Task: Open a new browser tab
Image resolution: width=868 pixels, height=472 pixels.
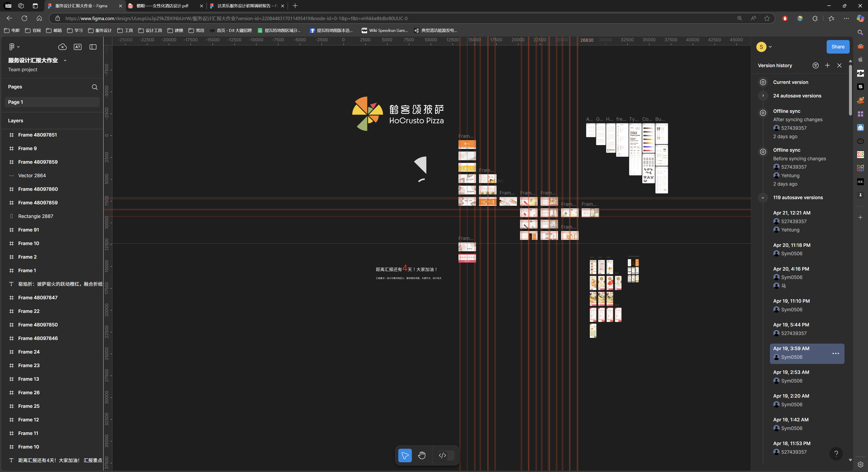Action: click(295, 6)
